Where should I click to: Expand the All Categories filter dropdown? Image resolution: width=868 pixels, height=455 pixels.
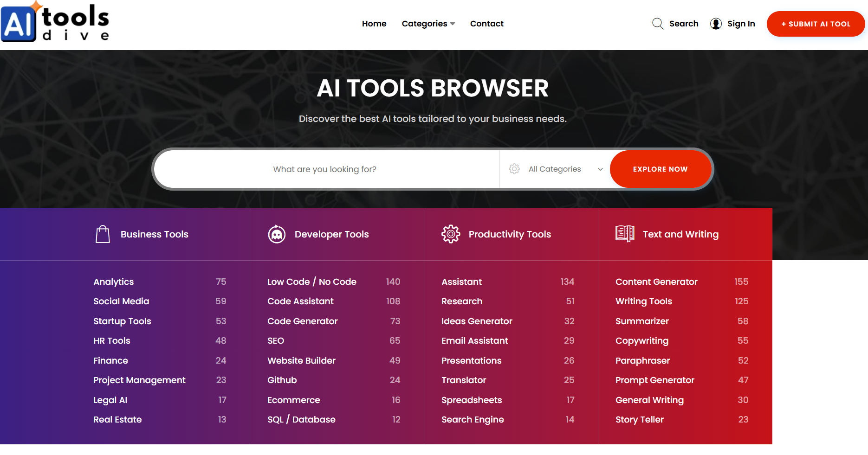tap(555, 169)
